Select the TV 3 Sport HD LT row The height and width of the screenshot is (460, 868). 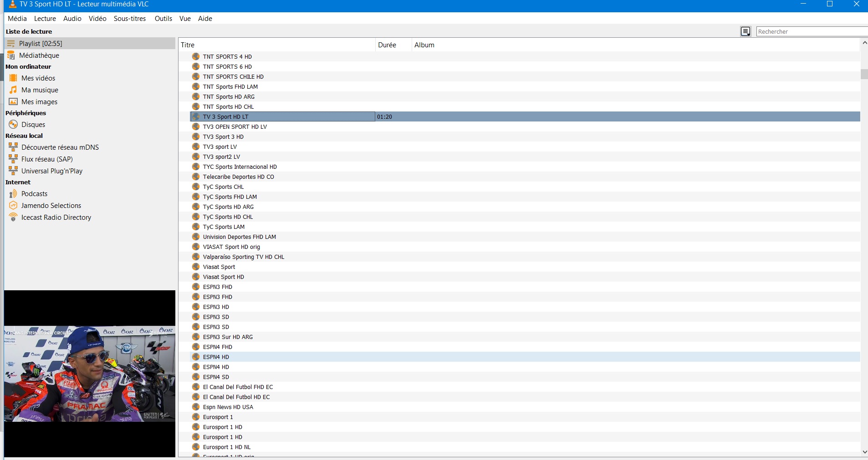525,116
